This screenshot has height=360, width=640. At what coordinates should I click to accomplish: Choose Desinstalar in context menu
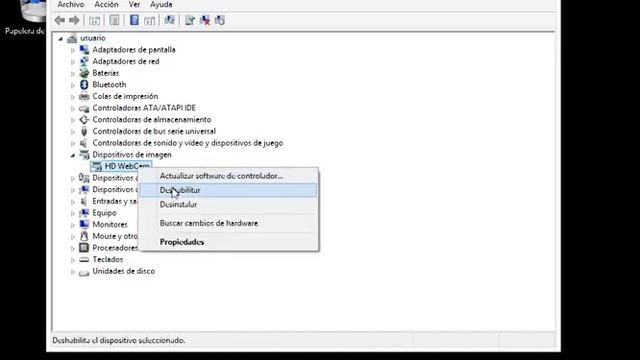(229, 204)
